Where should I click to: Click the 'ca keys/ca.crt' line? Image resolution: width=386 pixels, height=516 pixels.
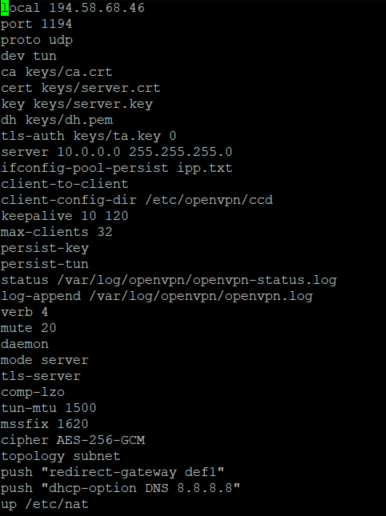pyautogui.click(x=57, y=72)
